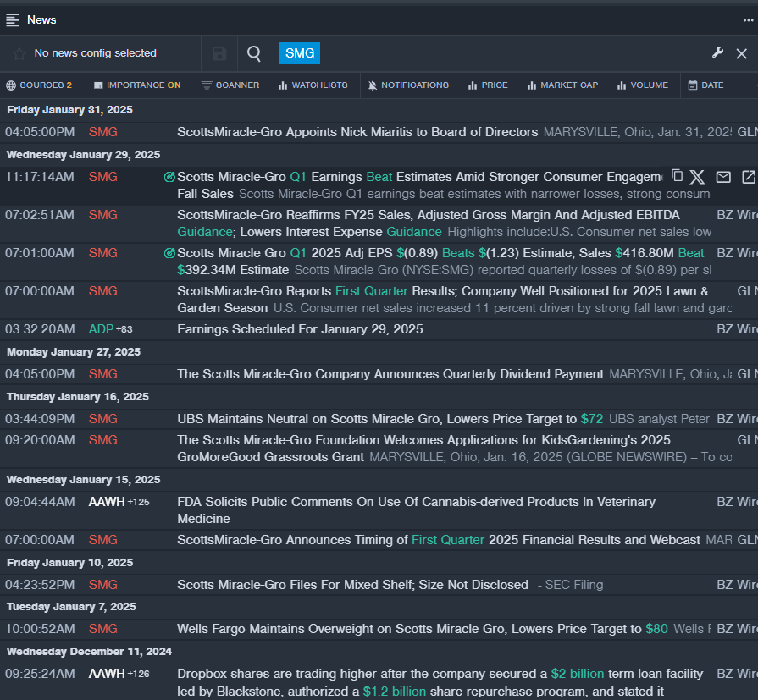Open the Watchlists filter menu
The height and width of the screenshot is (700, 758).
(313, 85)
